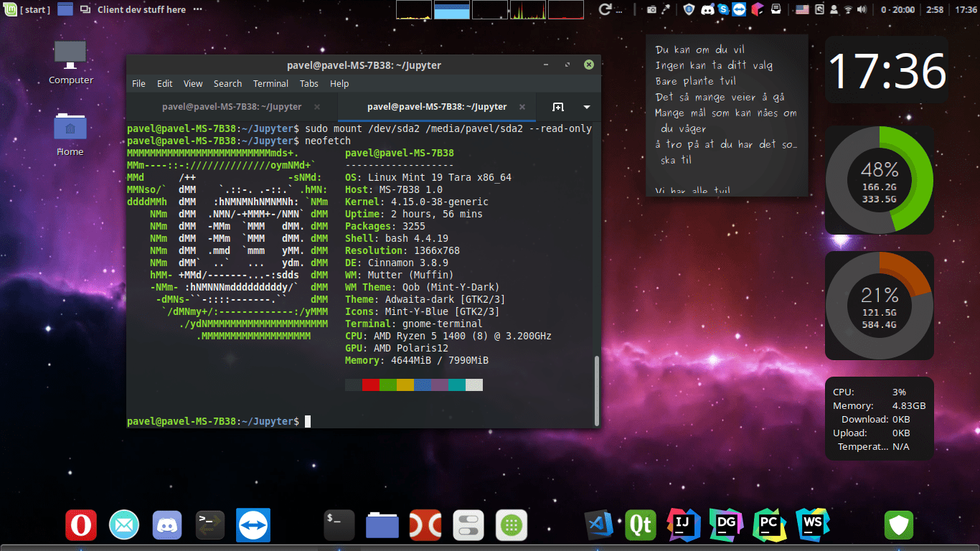980x551 pixels.
Task: Open the sound volume tray icon
Action: [x=862, y=9]
